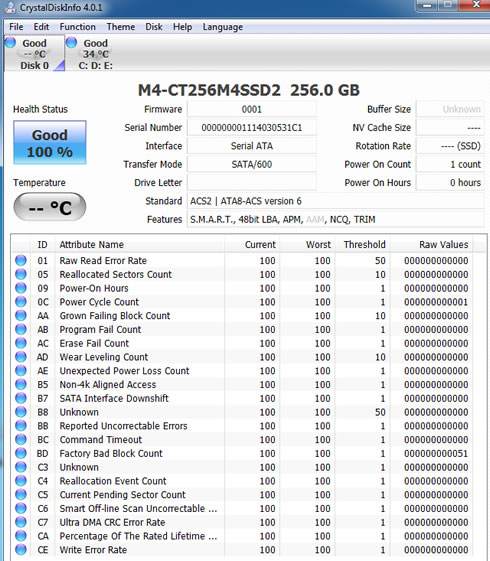Click the Power On Count 1 count field
The width and height of the screenshot is (490, 561).
click(x=450, y=164)
